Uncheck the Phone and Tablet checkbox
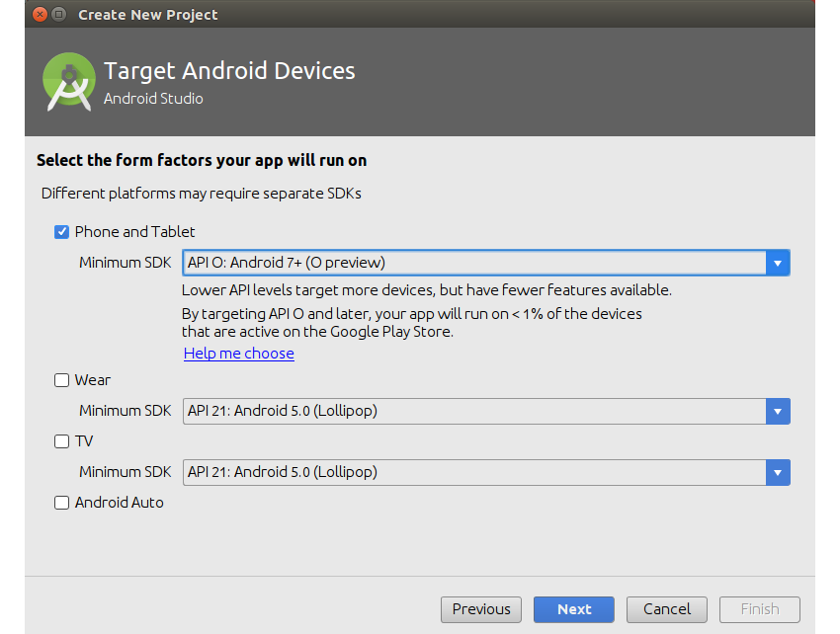The width and height of the screenshot is (840, 634). 61,232
